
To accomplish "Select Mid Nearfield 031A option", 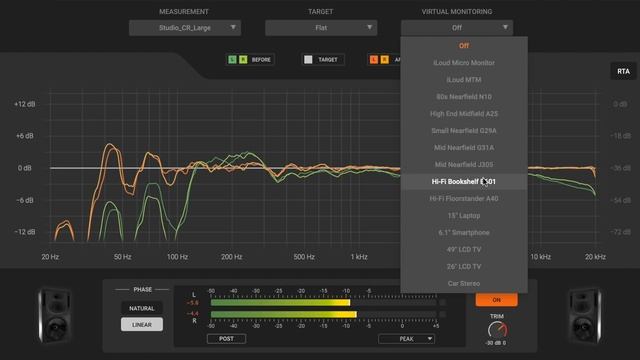I will (x=464, y=147).
